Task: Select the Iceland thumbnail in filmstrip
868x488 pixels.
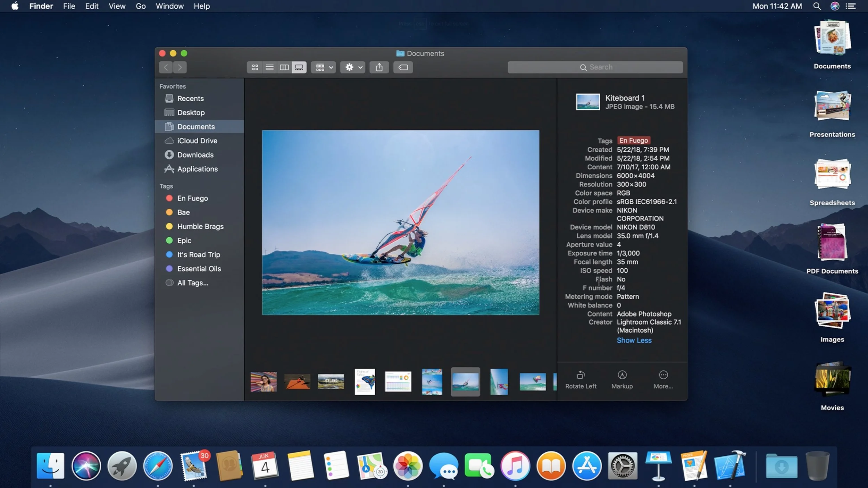Action: tap(331, 381)
